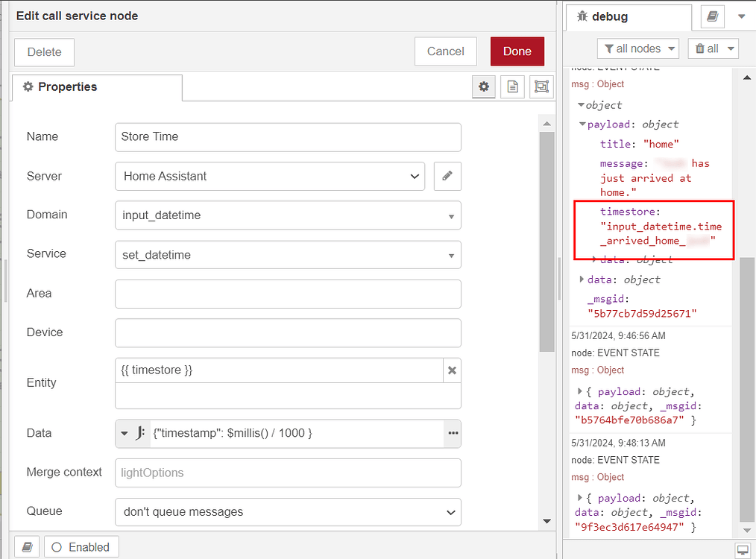Image resolution: width=756 pixels, height=559 pixels.
Task: Collapse the payload object in debug output
Action: pyautogui.click(x=582, y=124)
